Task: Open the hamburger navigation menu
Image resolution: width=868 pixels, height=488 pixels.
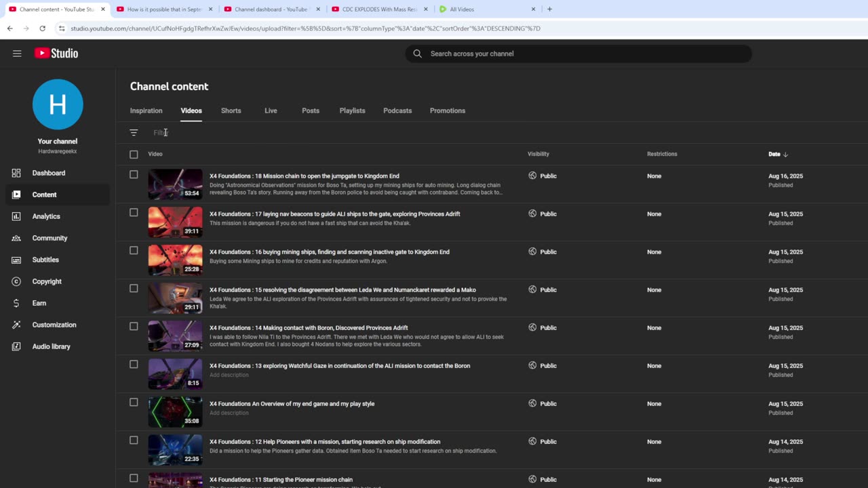Action: click(x=17, y=54)
